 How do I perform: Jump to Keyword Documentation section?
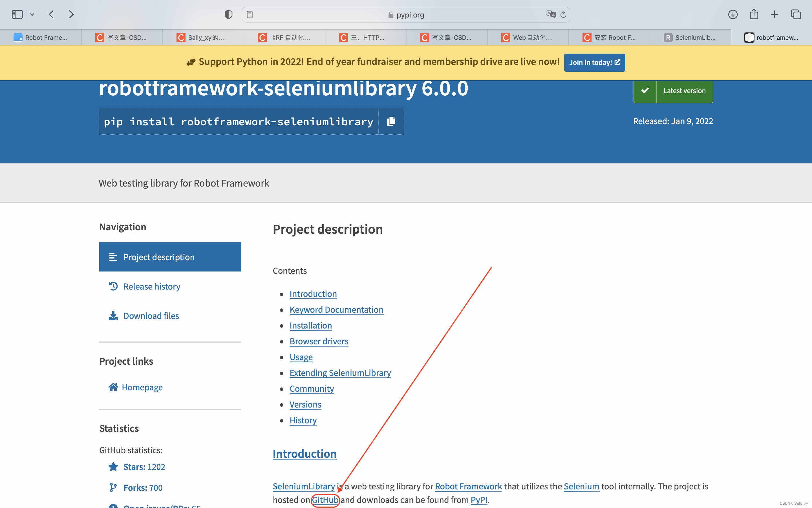[x=336, y=310]
